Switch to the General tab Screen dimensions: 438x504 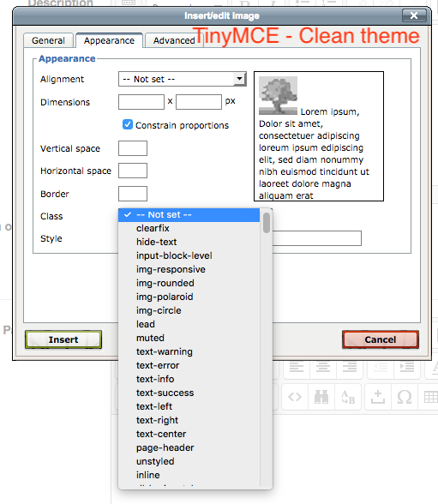pyautogui.click(x=48, y=40)
